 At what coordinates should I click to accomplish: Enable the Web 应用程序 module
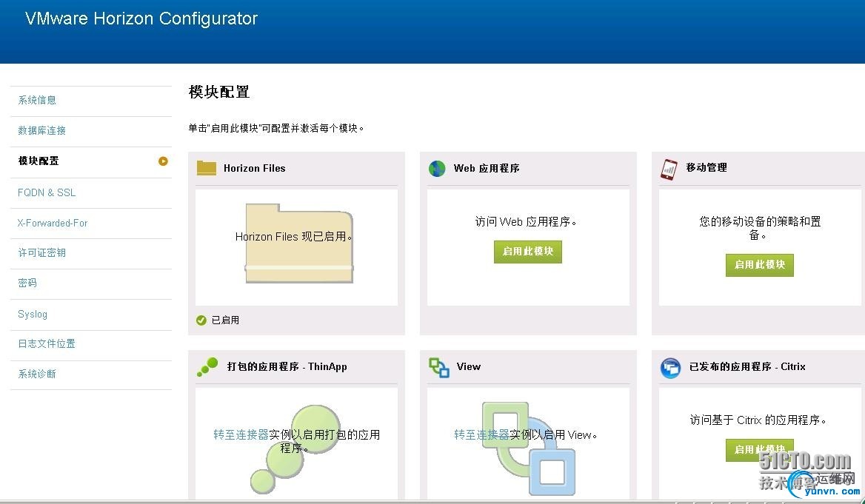pyautogui.click(x=528, y=252)
